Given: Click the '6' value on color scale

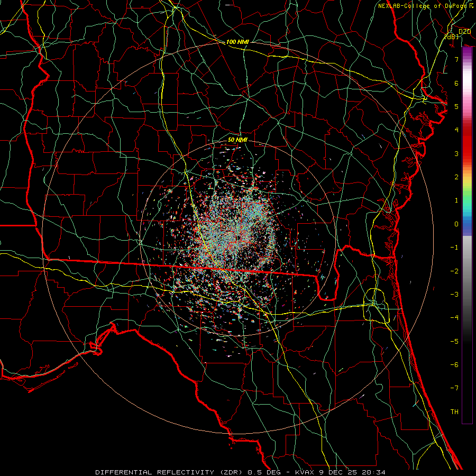Looking at the screenshot, I should tap(456, 83).
